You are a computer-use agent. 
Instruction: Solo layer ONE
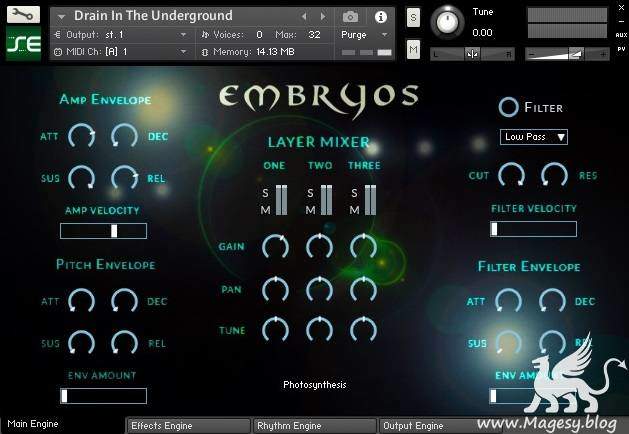point(265,193)
